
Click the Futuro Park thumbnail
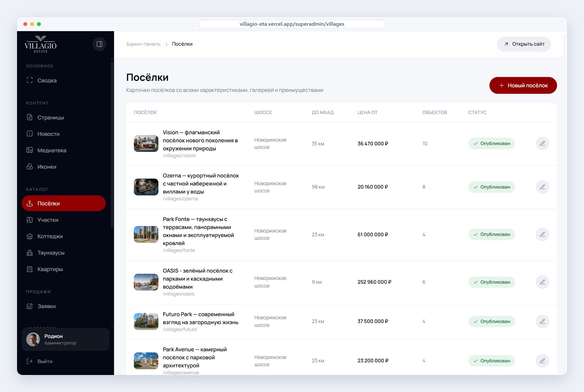(x=146, y=321)
